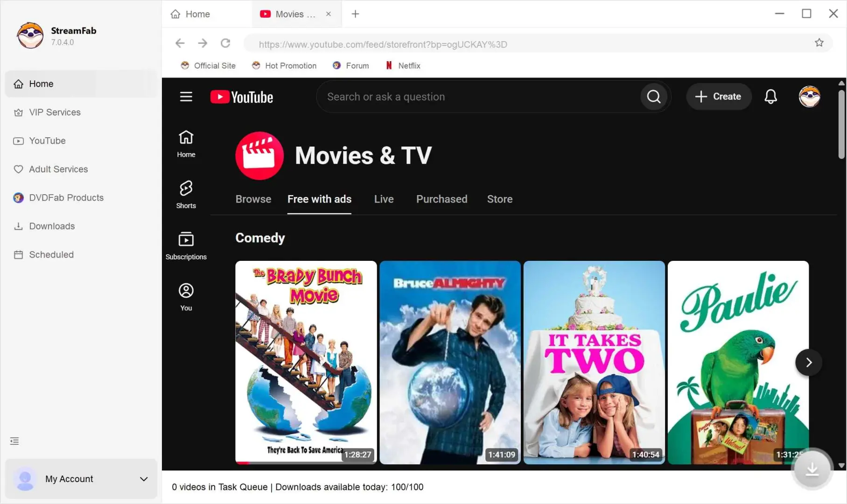
Task: Reload the current page
Action: tap(225, 43)
